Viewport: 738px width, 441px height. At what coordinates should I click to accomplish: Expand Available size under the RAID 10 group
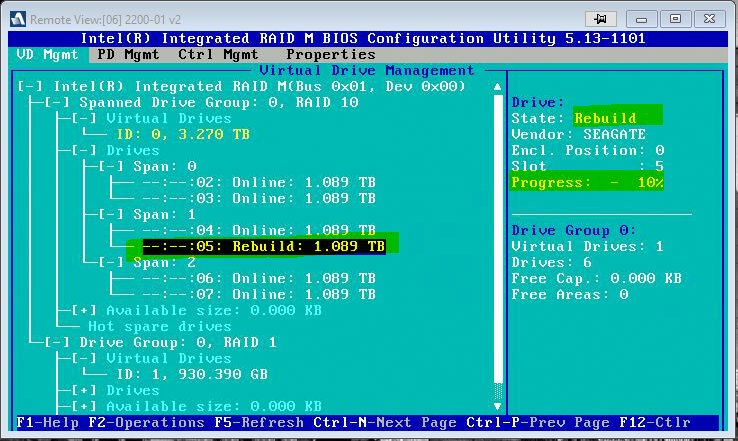tap(84, 311)
